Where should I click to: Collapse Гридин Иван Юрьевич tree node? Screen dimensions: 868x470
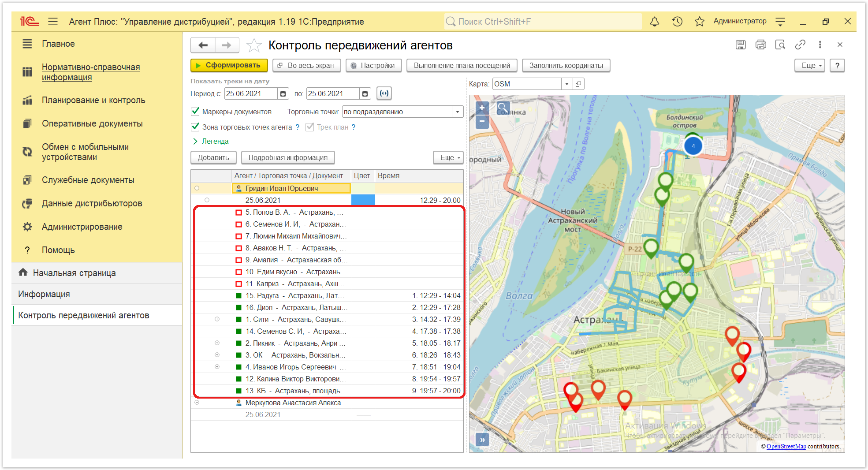(x=197, y=188)
